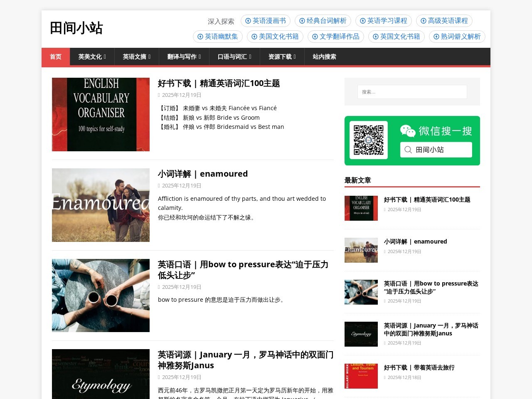The image size is (532, 399).
Task: Click the WeChat logo icon in green banner
Action: click(x=407, y=131)
